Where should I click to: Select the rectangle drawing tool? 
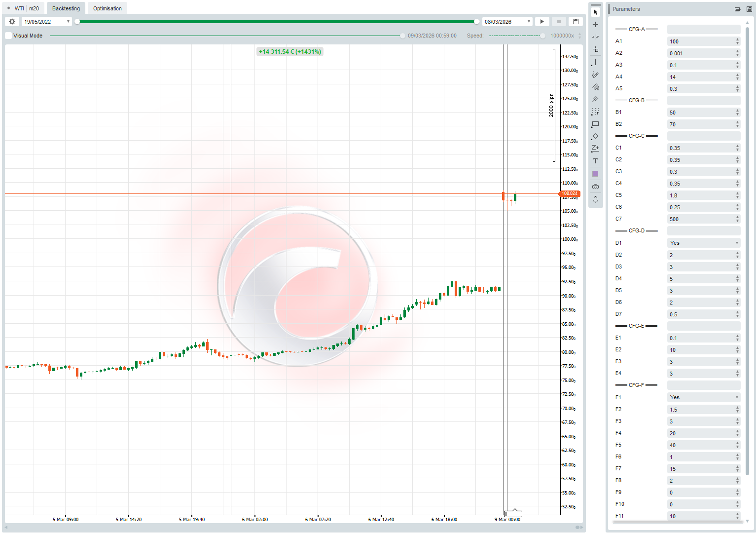[x=595, y=124]
